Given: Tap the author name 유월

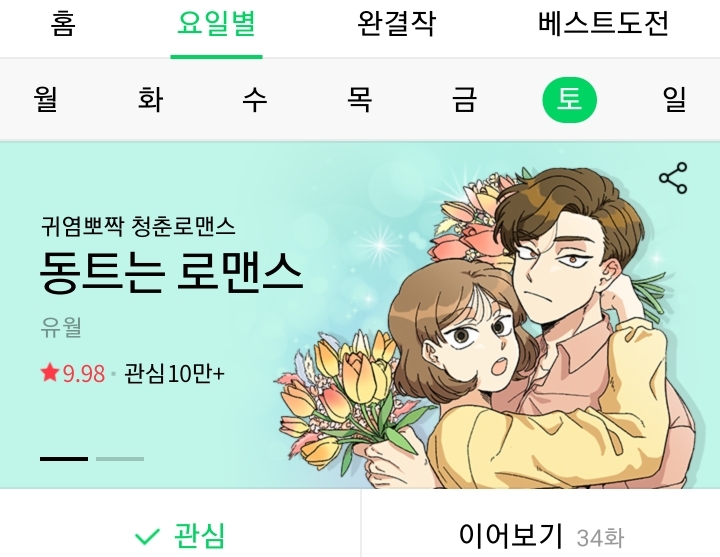Looking at the screenshot, I should [61, 327].
